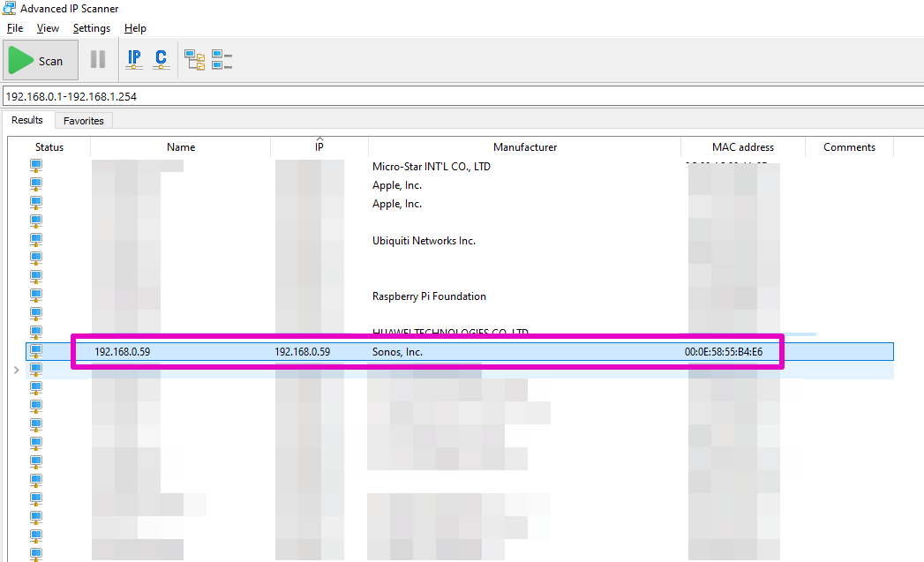Select the Results tab
924x562 pixels.
coord(27,120)
